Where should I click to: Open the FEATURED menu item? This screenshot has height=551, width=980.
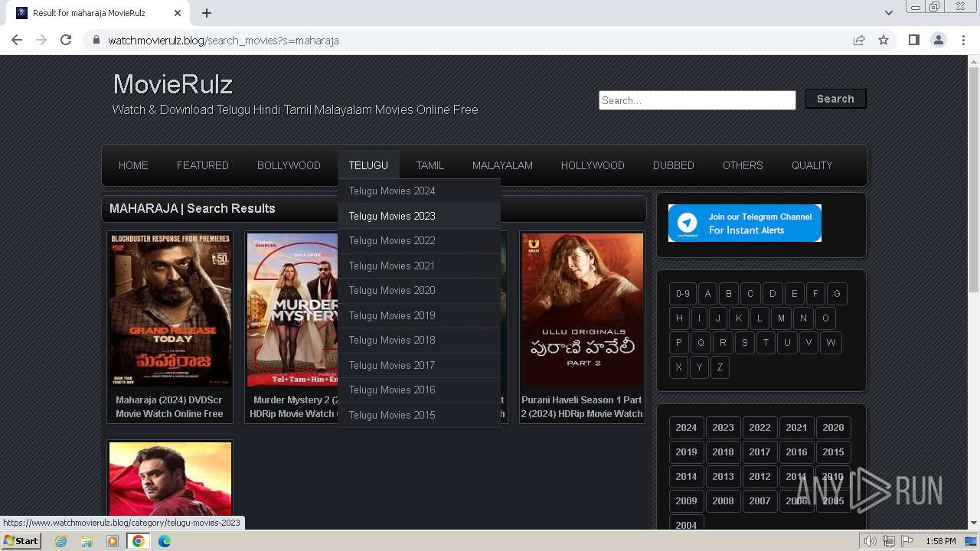point(203,165)
